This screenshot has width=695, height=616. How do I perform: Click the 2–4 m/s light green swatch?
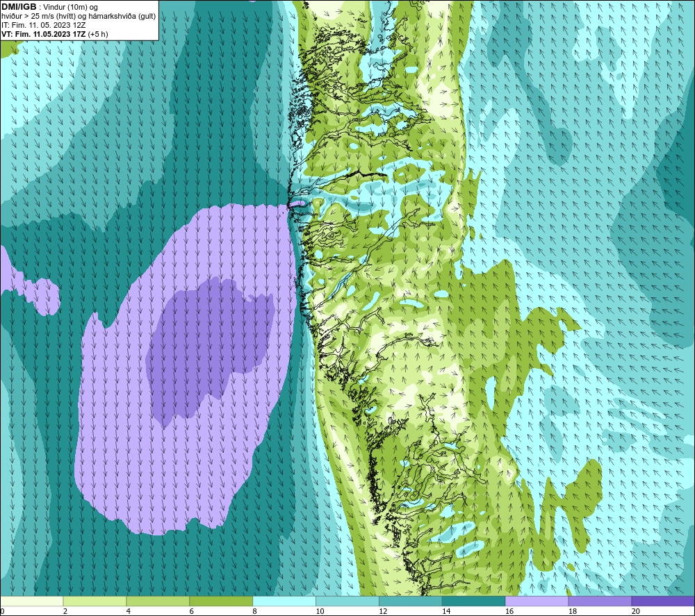click(95, 601)
